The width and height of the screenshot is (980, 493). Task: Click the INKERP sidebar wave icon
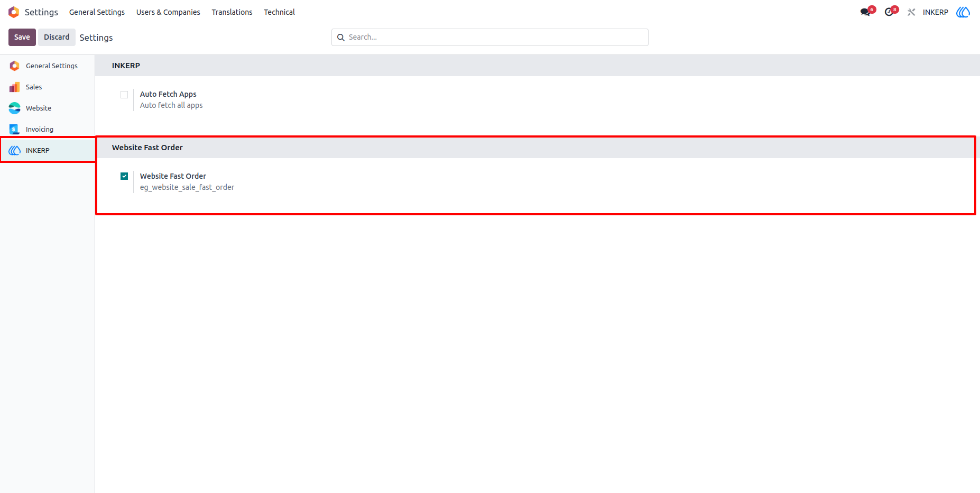pyautogui.click(x=15, y=150)
